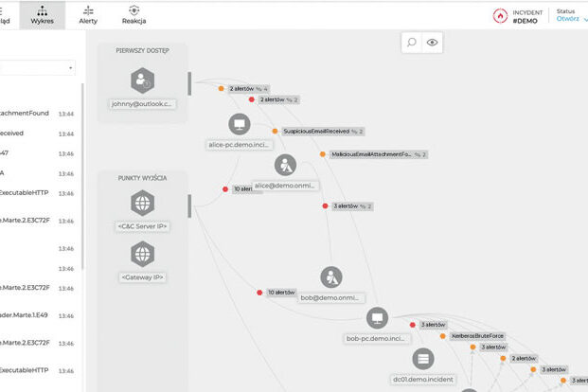Select the bob-pc computer node icon
The image size is (588, 392).
tap(377, 317)
